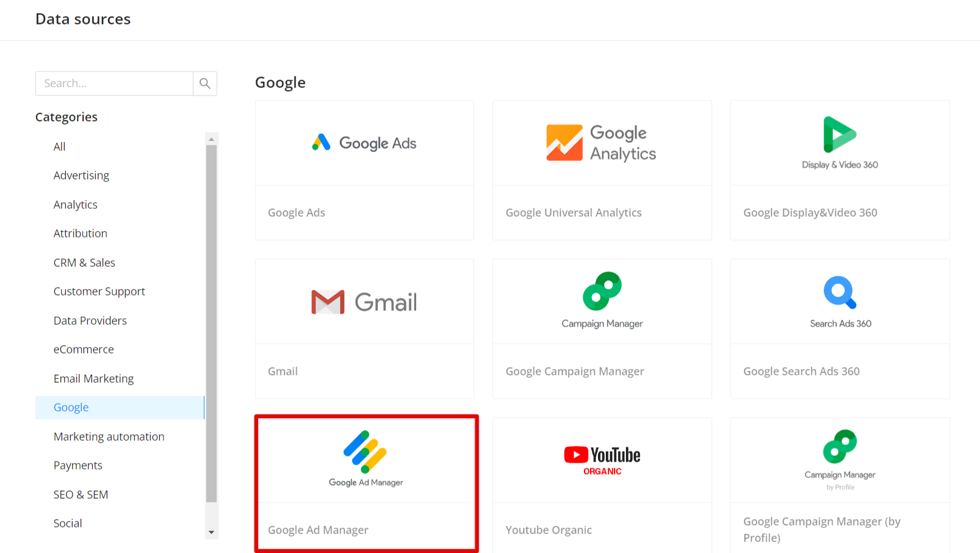
Task: Click the categories list scroll down arrow
Action: [x=212, y=532]
